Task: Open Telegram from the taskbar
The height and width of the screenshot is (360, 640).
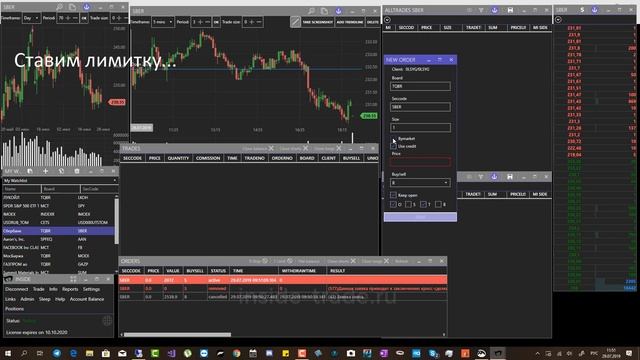Action: [x=57, y=353]
